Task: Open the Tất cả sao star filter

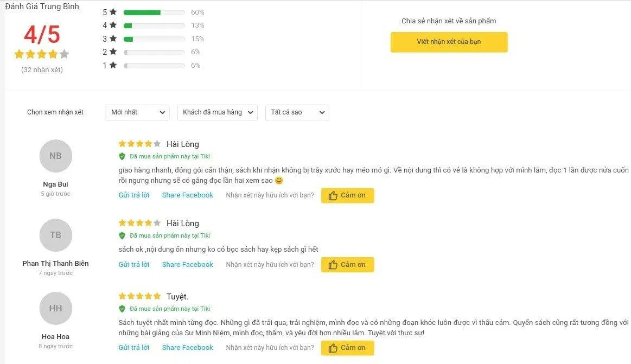Action: click(x=297, y=112)
